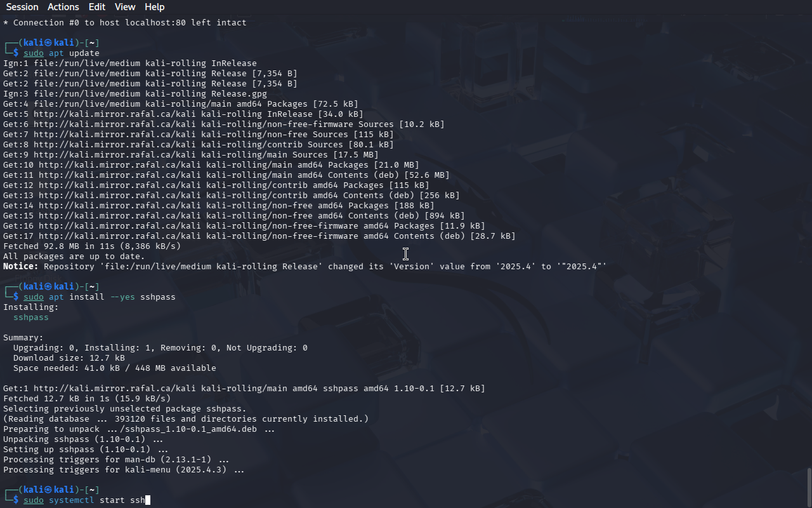Click the 'Summary:' heading in the apt output

(x=23, y=338)
